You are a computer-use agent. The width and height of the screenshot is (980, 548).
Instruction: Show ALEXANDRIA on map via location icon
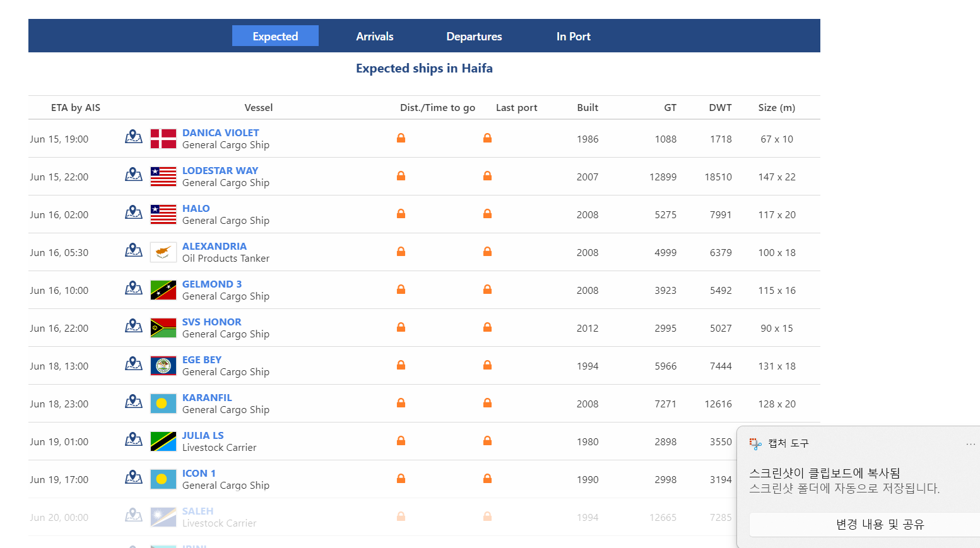click(x=133, y=250)
